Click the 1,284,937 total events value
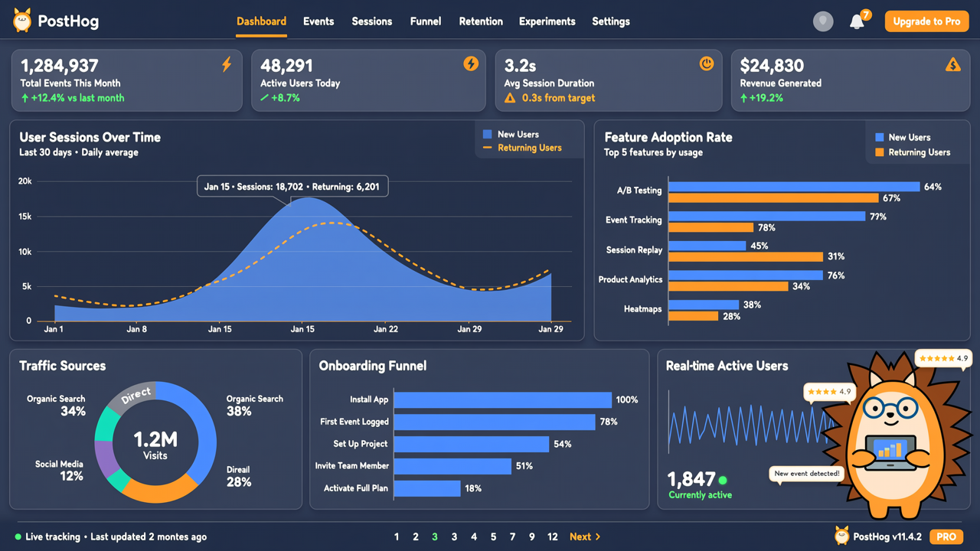The image size is (980, 551). click(x=60, y=66)
